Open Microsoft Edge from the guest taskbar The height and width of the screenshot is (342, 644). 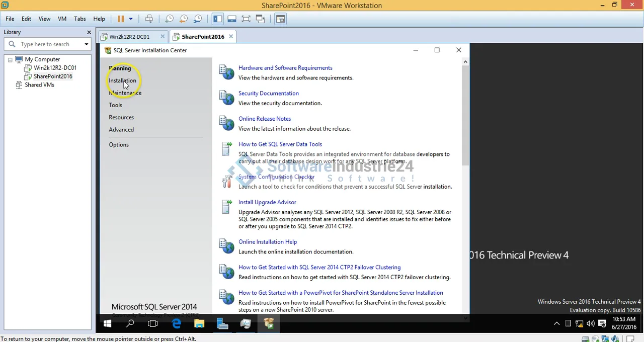pyautogui.click(x=176, y=324)
